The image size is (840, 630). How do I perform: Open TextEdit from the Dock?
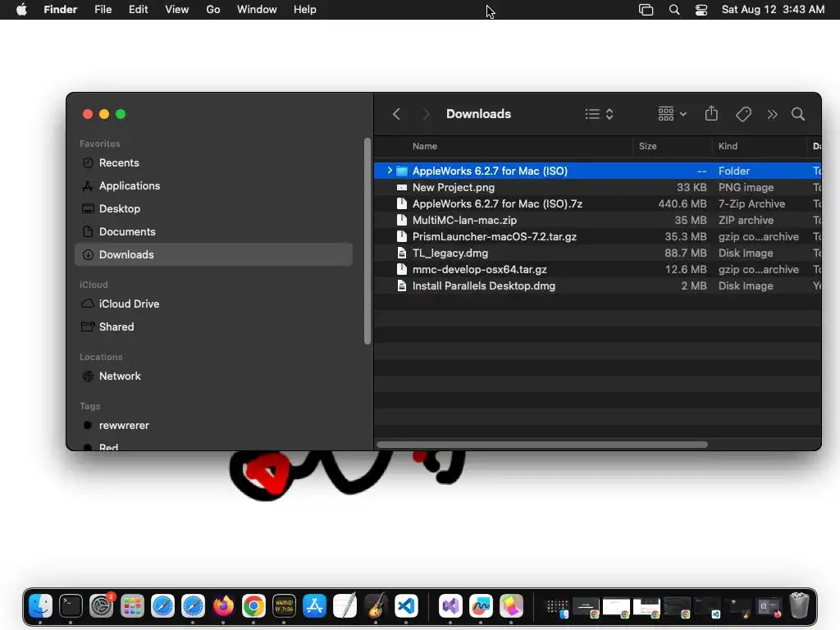345,606
